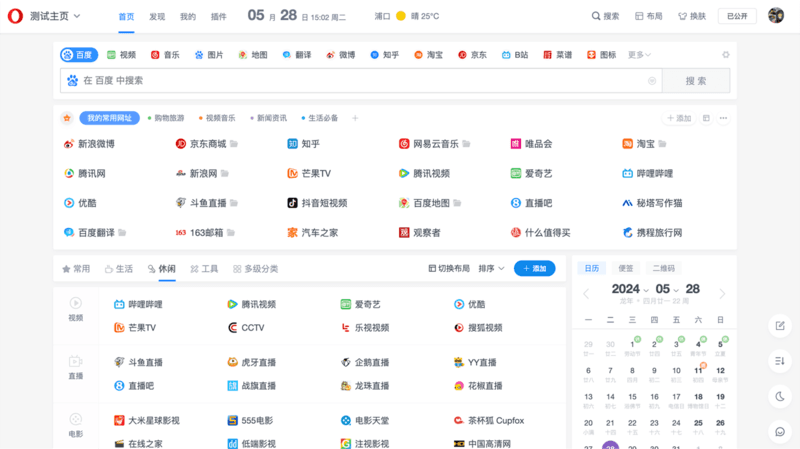Select 视频音乐 category
This screenshot has height=449, width=800.
point(217,118)
